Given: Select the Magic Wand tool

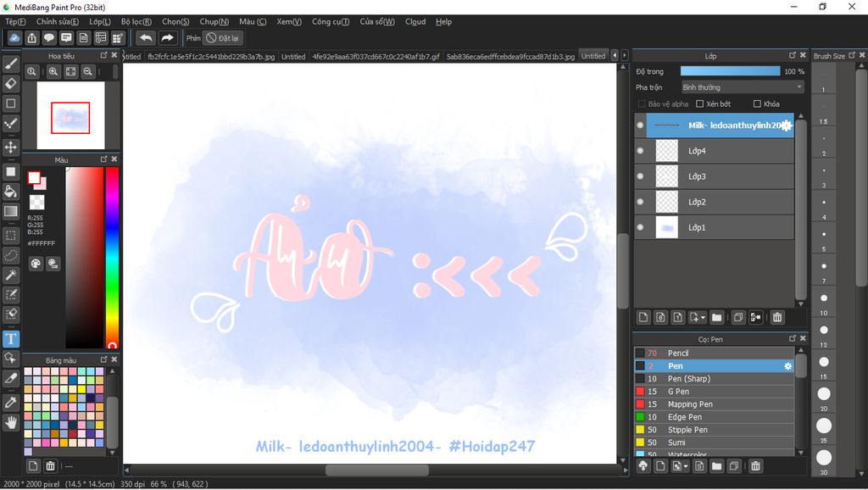Looking at the screenshot, I should point(10,275).
